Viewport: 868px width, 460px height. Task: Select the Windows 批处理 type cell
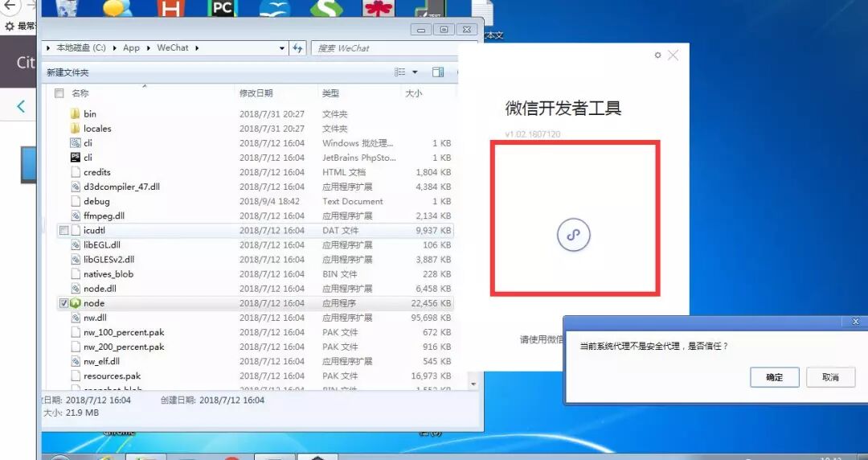[358, 143]
